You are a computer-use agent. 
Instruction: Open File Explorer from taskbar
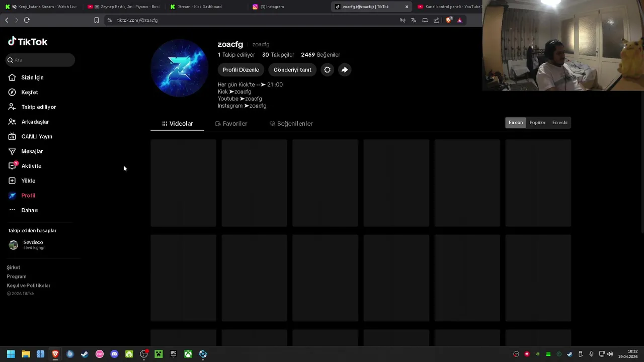26,354
